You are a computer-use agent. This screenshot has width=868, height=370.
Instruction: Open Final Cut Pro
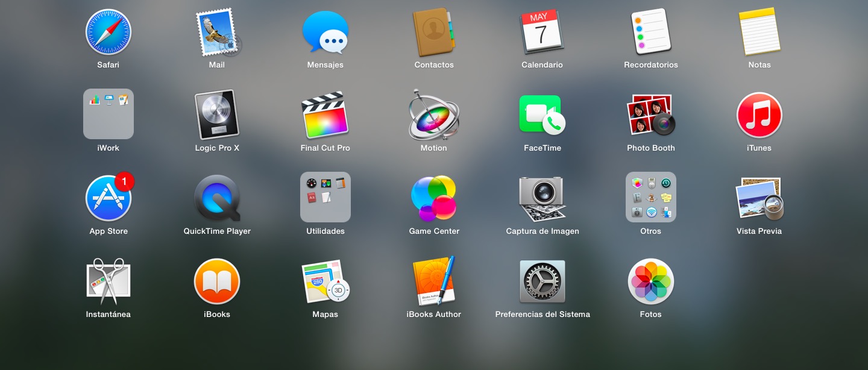pyautogui.click(x=325, y=114)
